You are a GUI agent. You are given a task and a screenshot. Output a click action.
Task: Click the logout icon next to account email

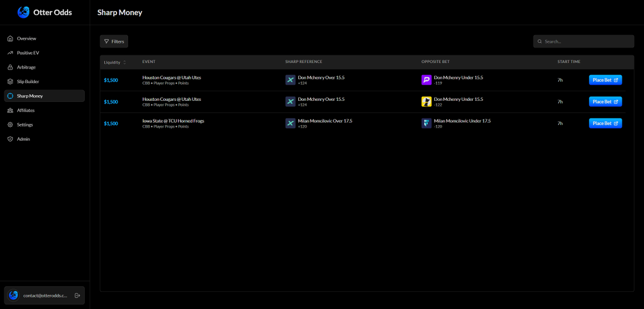pos(77,296)
